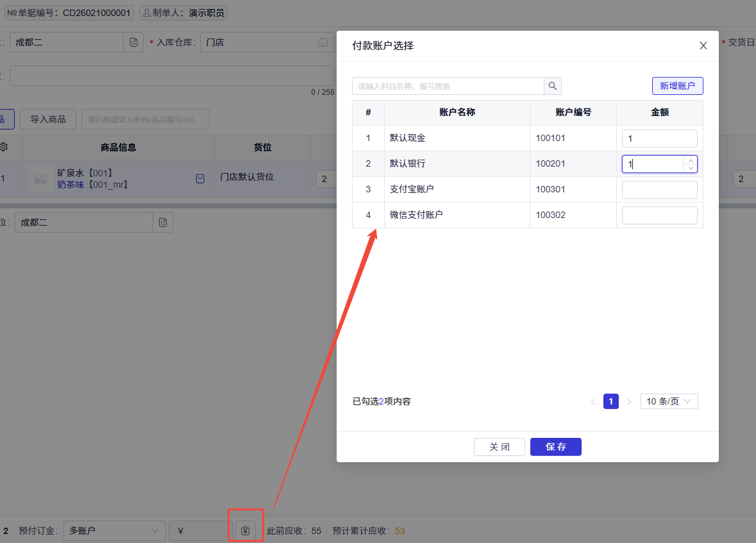Viewport: 756px width, 543px height.
Task: Click picker icon next to lower 成都二 field
Action: click(x=163, y=222)
